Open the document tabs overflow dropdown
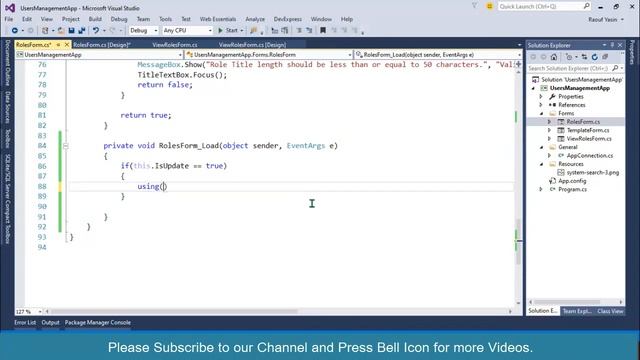640x360 pixels. tap(519, 45)
